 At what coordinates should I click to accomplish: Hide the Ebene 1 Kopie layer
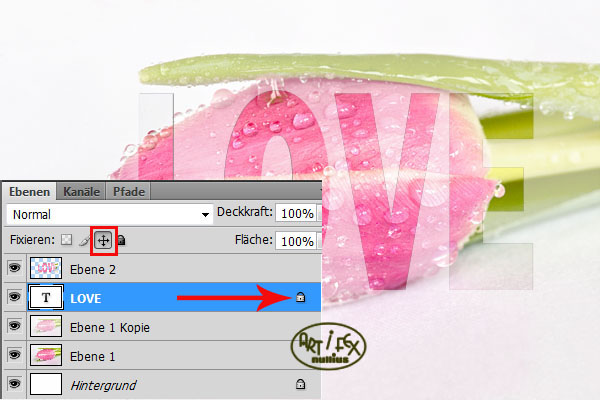(15, 325)
